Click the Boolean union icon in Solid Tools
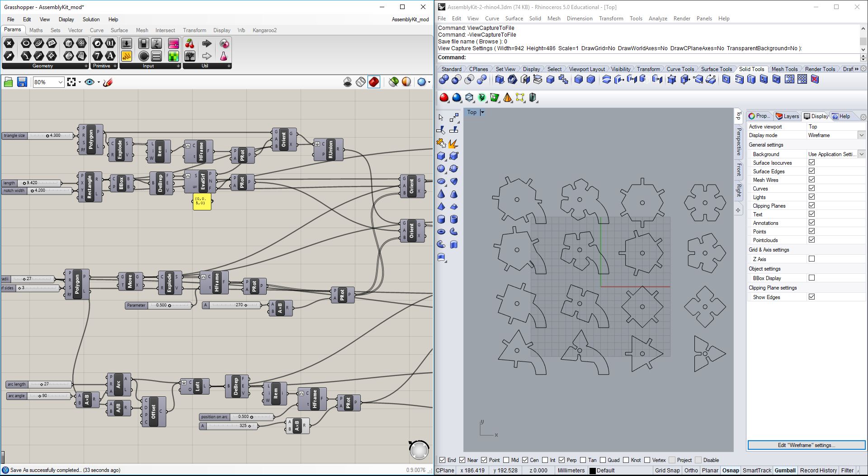 444,80
